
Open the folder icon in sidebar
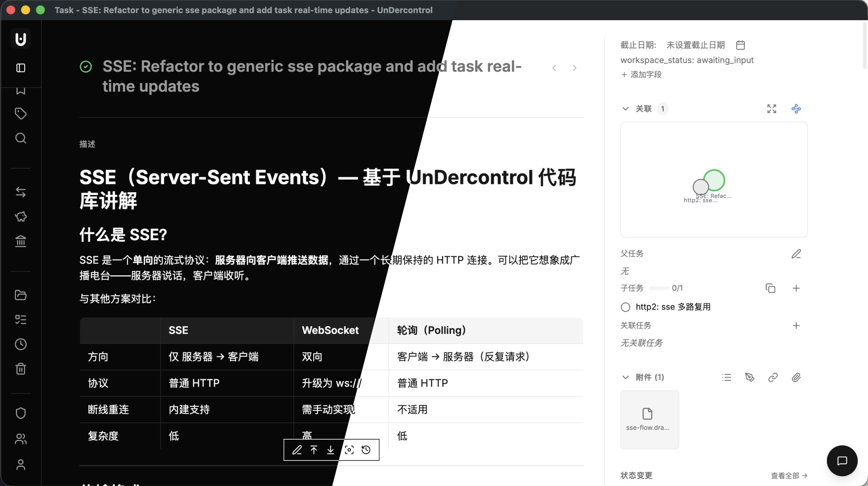click(x=21, y=295)
